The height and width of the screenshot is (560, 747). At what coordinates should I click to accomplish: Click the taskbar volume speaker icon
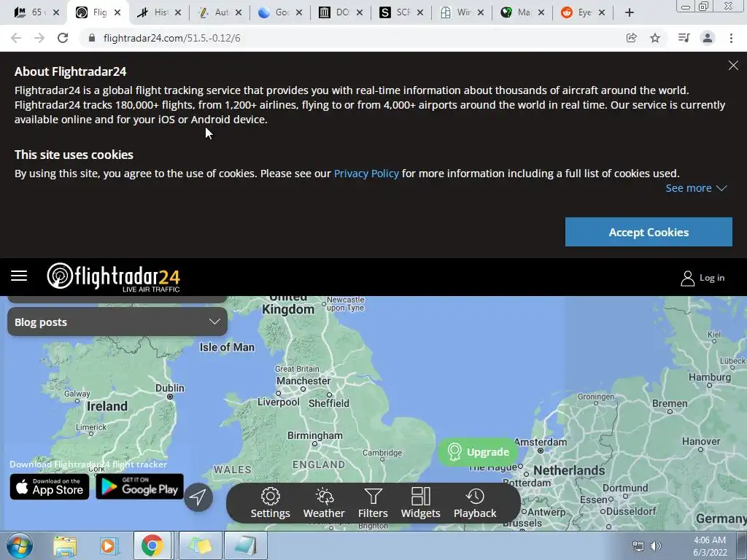[x=656, y=546]
